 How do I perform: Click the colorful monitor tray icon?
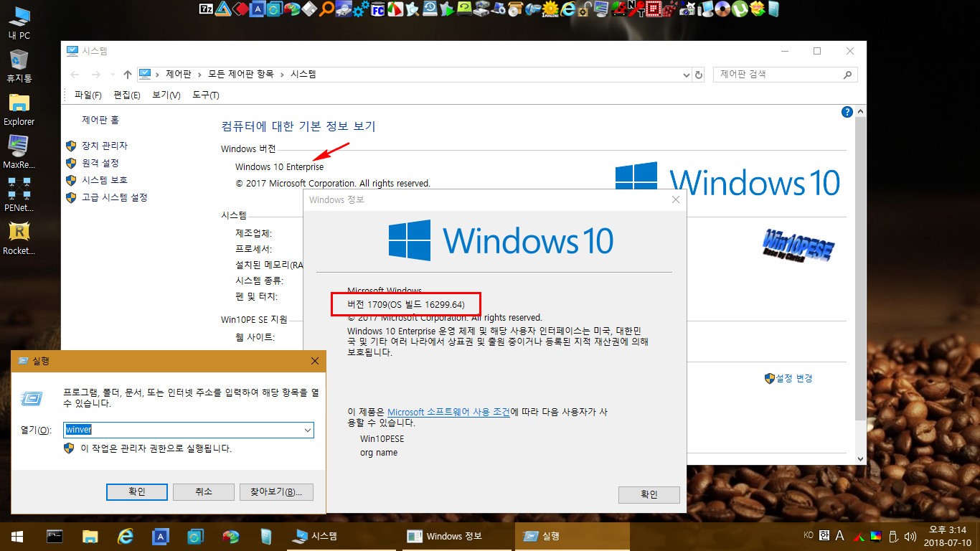pyautogui.click(x=875, y=536)
